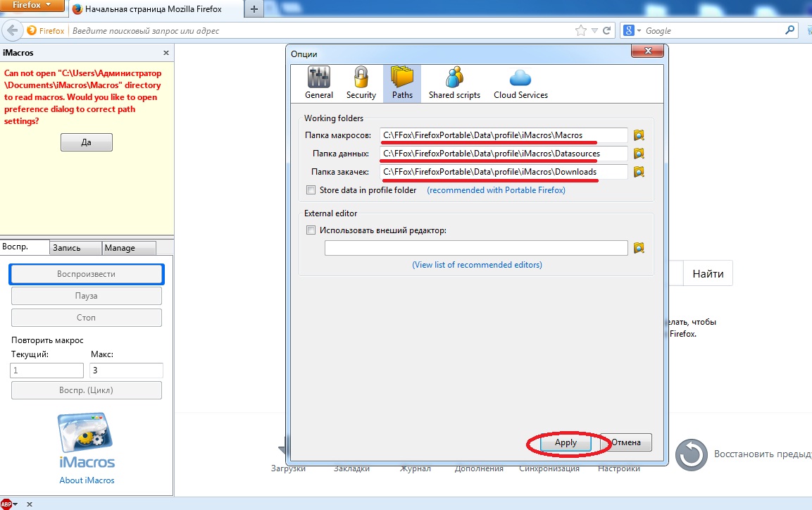Click the restore previous session icon

coord(692,454)
